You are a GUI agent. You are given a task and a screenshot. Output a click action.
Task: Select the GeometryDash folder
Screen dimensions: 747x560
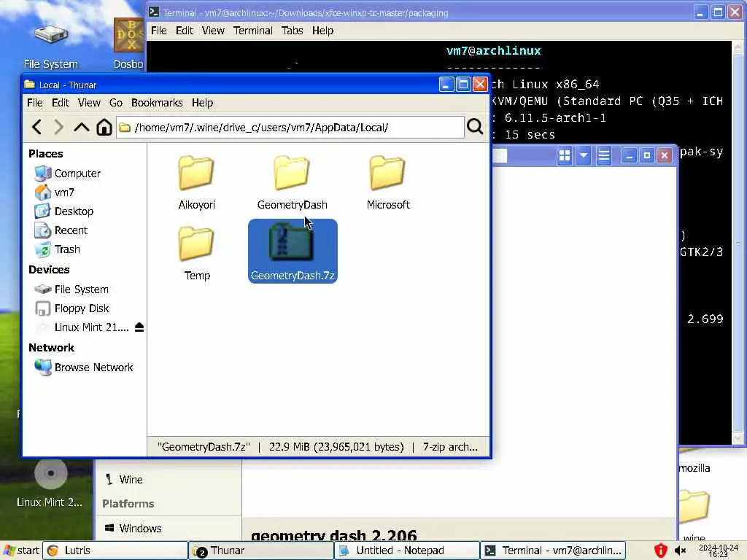(292, 183)
